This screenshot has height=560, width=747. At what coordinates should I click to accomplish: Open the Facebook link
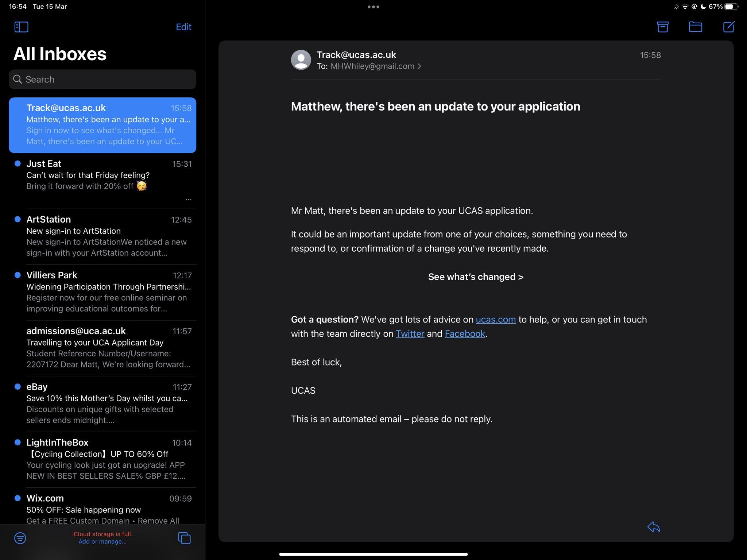(465, 334)
